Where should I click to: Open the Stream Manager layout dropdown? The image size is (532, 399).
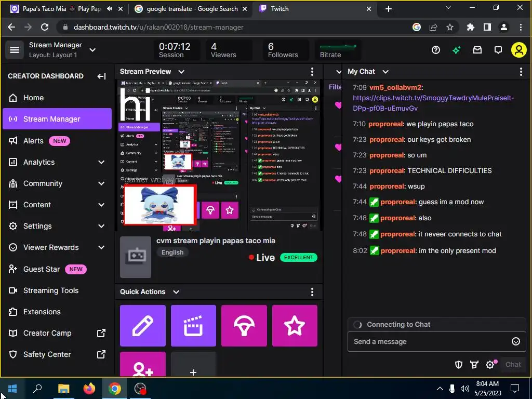(92, 50)
